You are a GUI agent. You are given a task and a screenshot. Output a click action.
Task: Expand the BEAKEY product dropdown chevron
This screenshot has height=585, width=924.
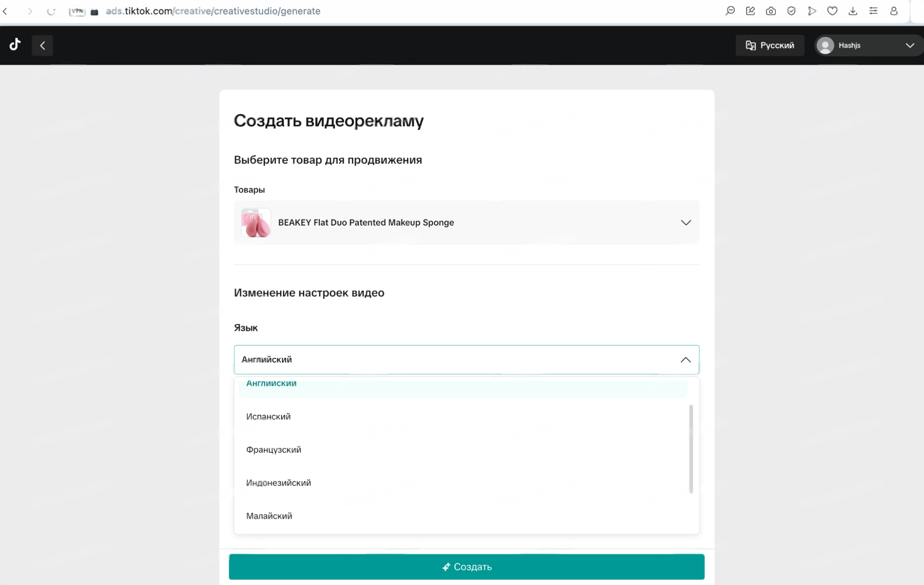click(x=685, y=222)
